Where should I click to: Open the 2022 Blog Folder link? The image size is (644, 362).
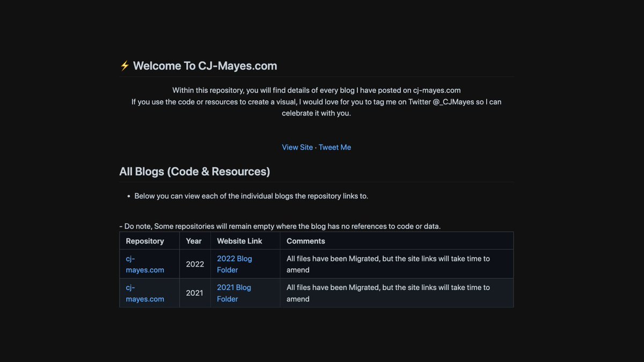click(235, 264)
